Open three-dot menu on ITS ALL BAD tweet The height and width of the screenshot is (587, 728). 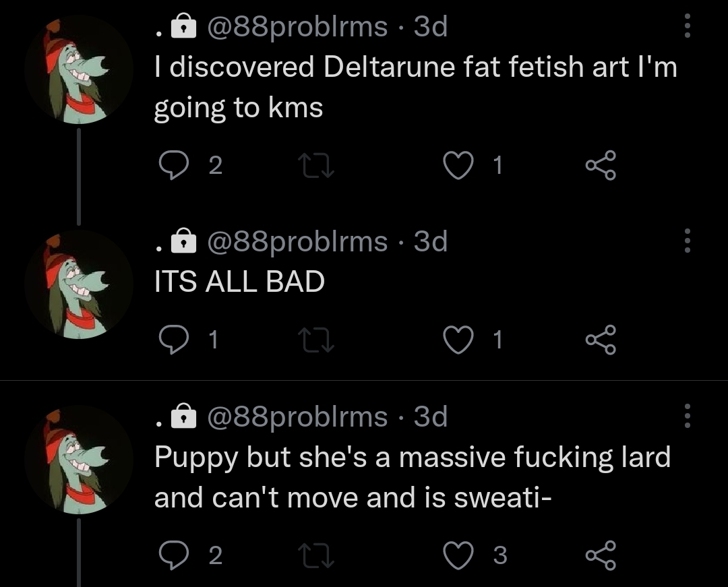[688, 241]
